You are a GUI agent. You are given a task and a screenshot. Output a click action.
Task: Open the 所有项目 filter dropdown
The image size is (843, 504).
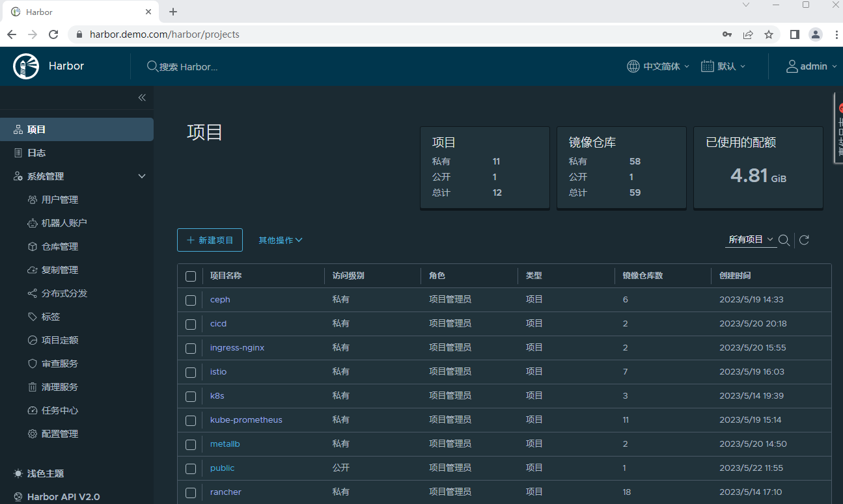[x=750, y=239]
